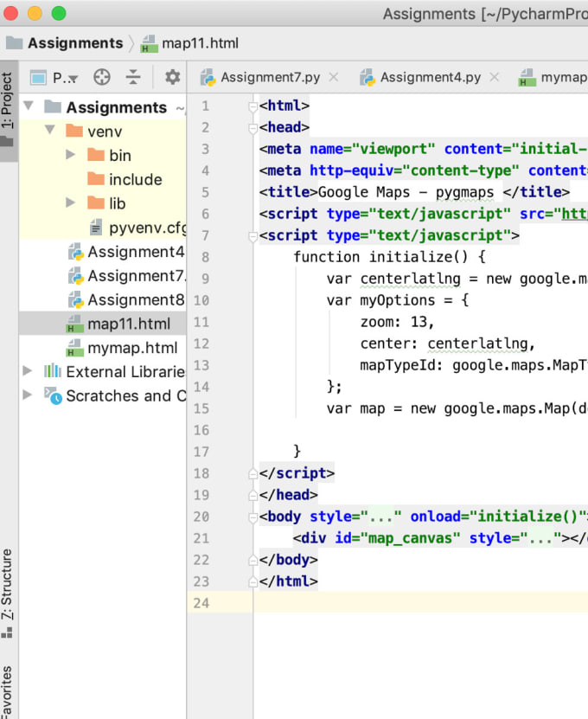
Task: Close the Assignment7.py tab
Action: pyautogui.click(x=334, y=77)
